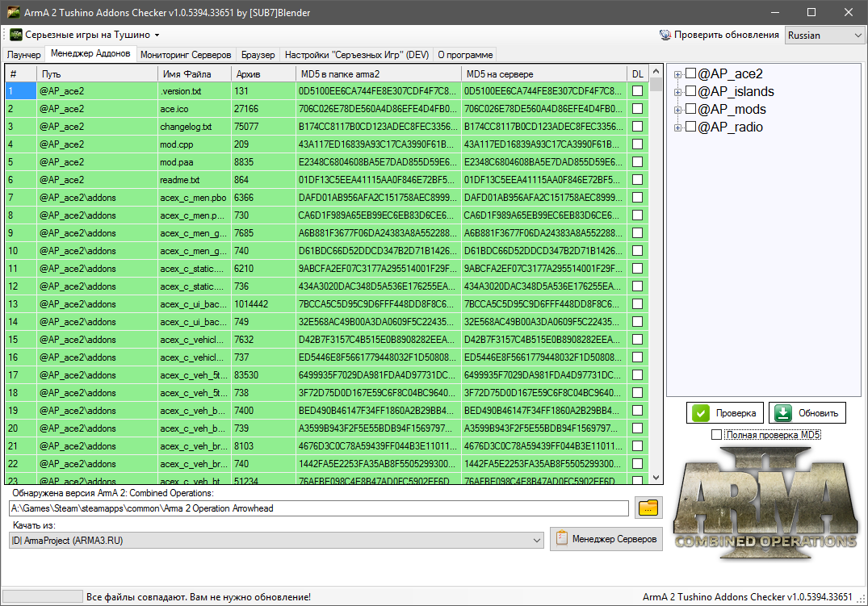Expand the @AP_radio tree node
The height and width of the screenshot is (606, 868).
point(677,127)
